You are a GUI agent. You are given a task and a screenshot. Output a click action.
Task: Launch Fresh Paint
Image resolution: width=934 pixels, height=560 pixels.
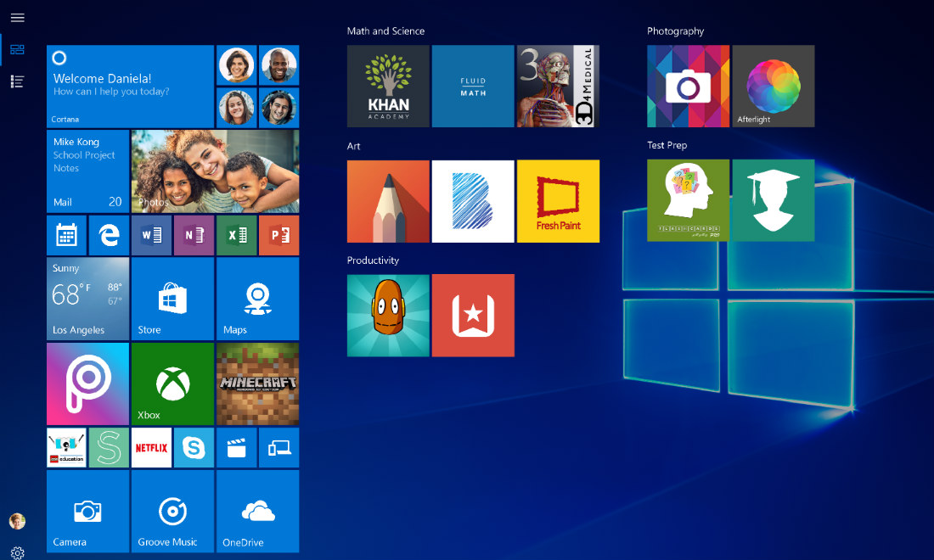[558, 201]
